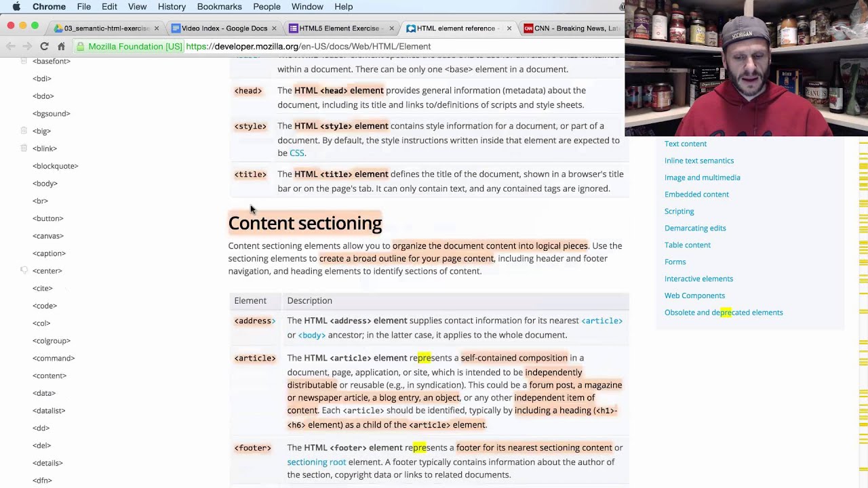Open <bgsound> in the sidebar list
This screenshot has height=488, width=868.
pyautogui.click(x=51, y=113)
